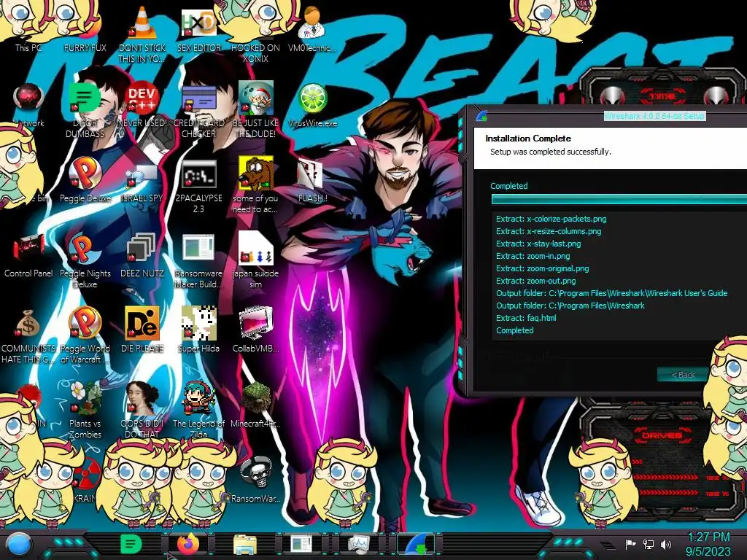747x560 pixels.
Task: Click the taskbar clock showing 1:27 PM
Action: [708, 544]
